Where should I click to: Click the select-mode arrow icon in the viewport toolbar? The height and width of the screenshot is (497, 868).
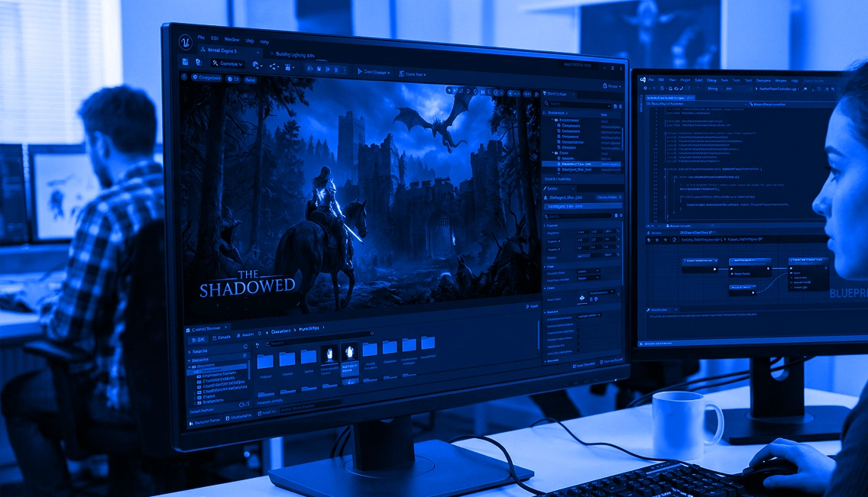coord(449,90)
